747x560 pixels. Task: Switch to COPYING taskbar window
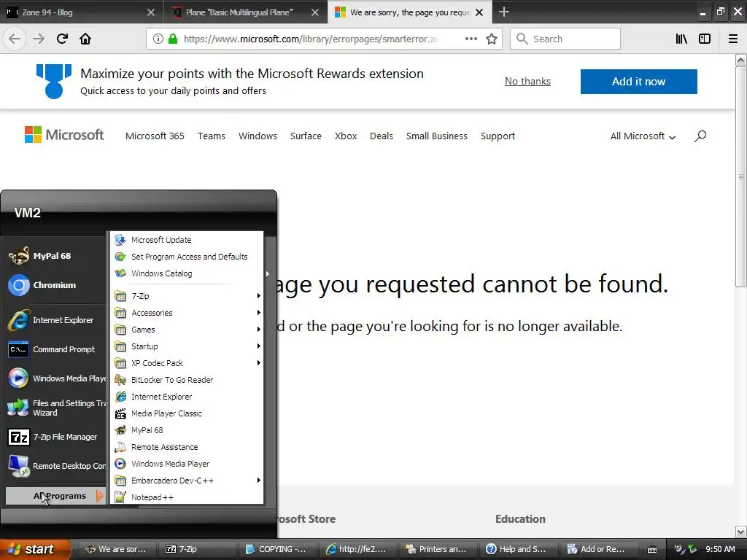pyautogui.click(x=277, y=549)
